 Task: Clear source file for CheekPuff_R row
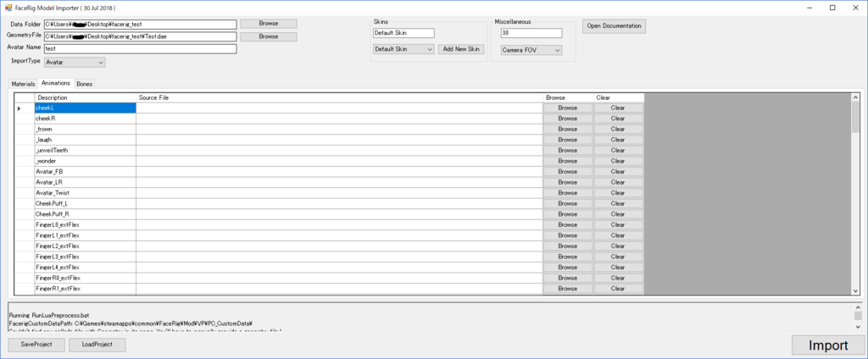tap(618, 214)
